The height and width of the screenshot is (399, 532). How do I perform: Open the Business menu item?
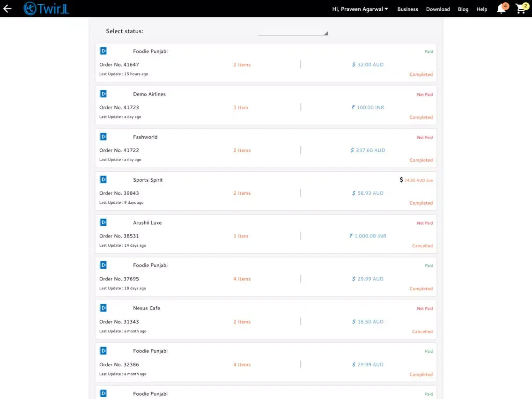[407, 9]
